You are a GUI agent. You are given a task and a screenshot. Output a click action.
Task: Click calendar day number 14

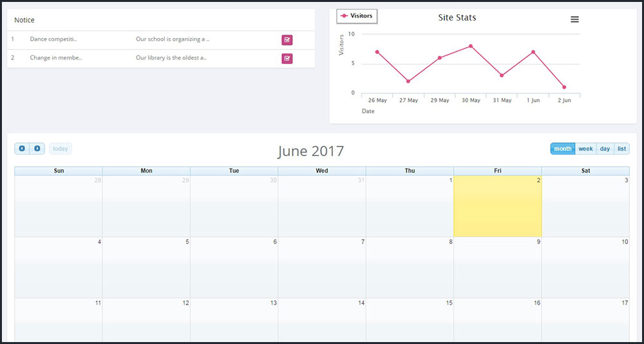(361, 303)
